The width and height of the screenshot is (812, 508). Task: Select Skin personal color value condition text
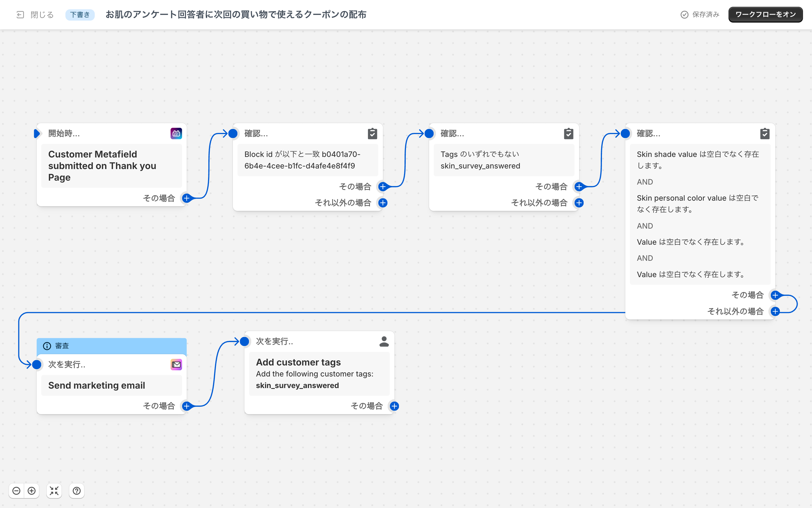(x=698, y=203)
